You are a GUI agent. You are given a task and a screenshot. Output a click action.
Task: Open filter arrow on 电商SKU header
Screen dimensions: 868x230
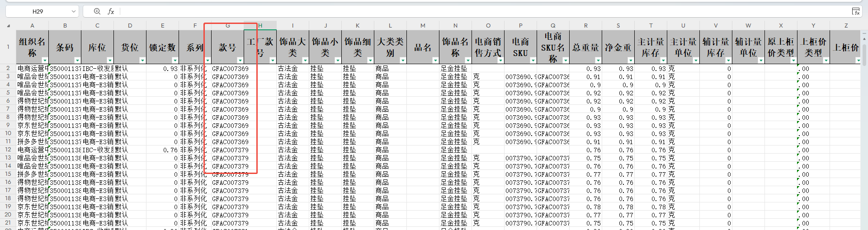pos(533,60)
